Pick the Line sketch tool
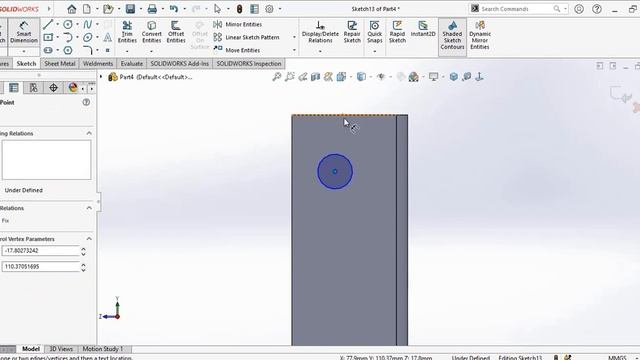 click(x=48, y=24)
